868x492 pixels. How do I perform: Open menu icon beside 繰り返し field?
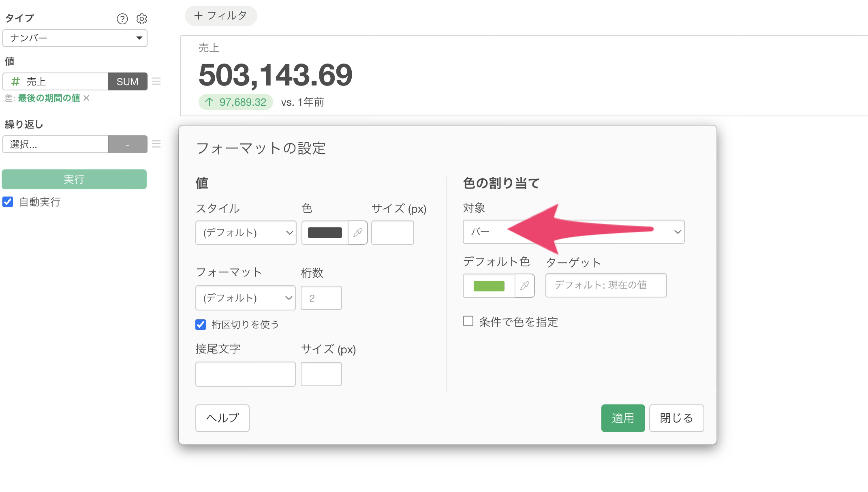(x=156, y=144)
